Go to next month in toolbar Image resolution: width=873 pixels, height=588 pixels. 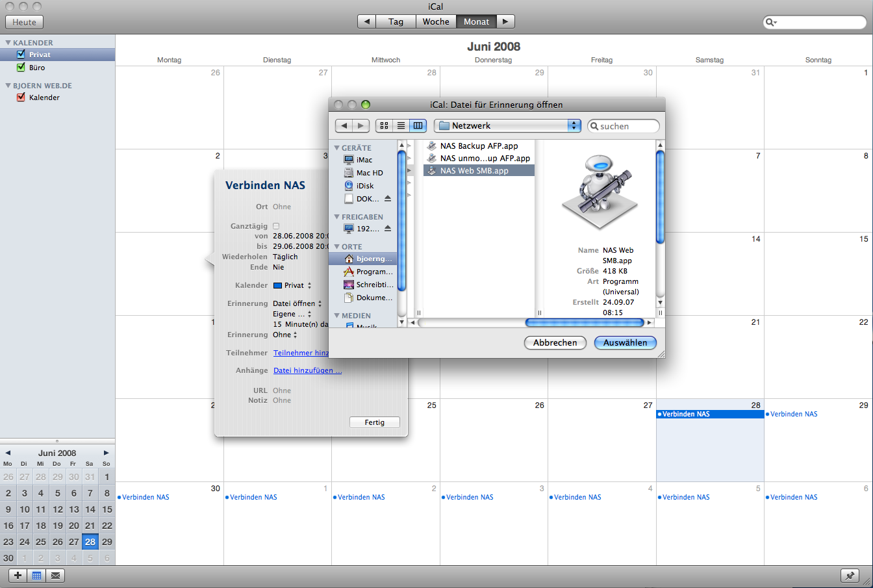pyautogui.click(x=506, y=21)
